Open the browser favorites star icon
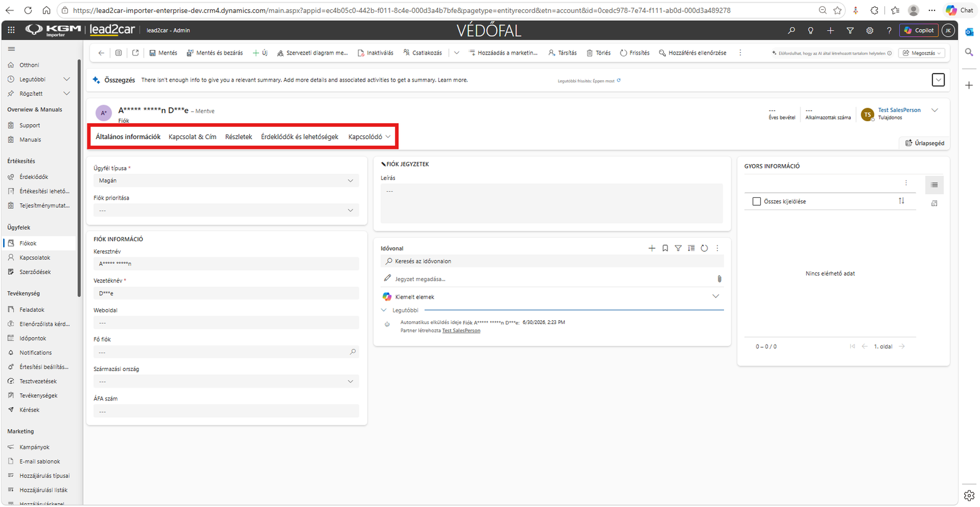This screenshot has height=507, width=980. (x=837, y=10)
